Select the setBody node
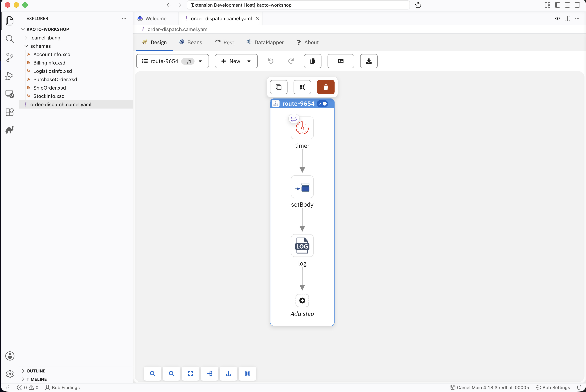The height and width of the screenshot is (392, 586). pyautogui.click(x=302, y=187)
